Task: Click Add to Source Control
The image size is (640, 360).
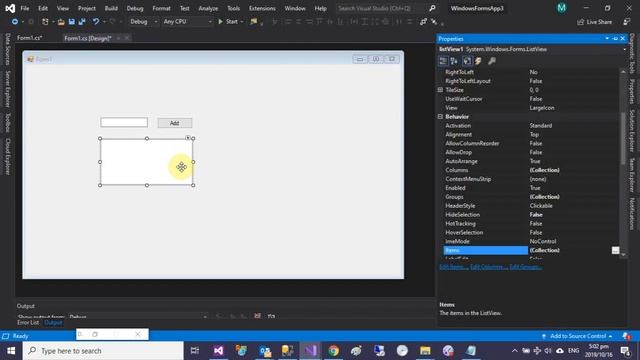Action: tap(578, 336)
